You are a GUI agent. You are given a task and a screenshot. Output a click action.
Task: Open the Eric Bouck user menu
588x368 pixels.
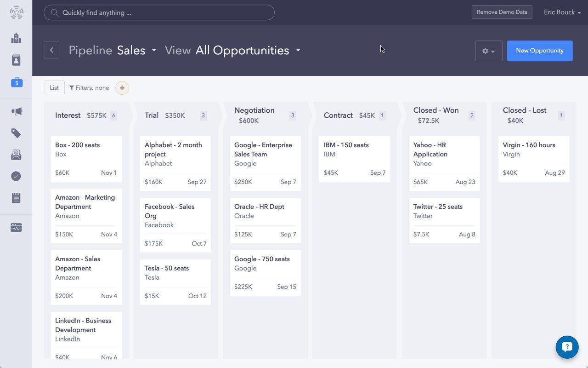562,12
